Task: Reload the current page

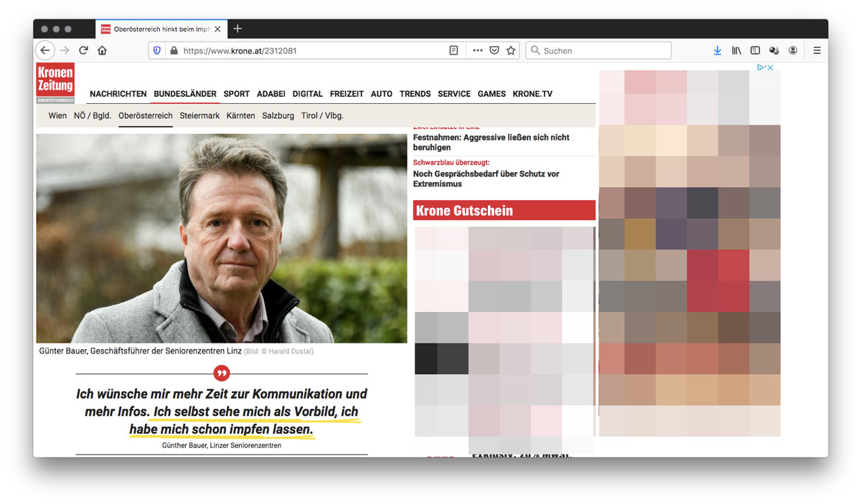Action: (83, 51)
